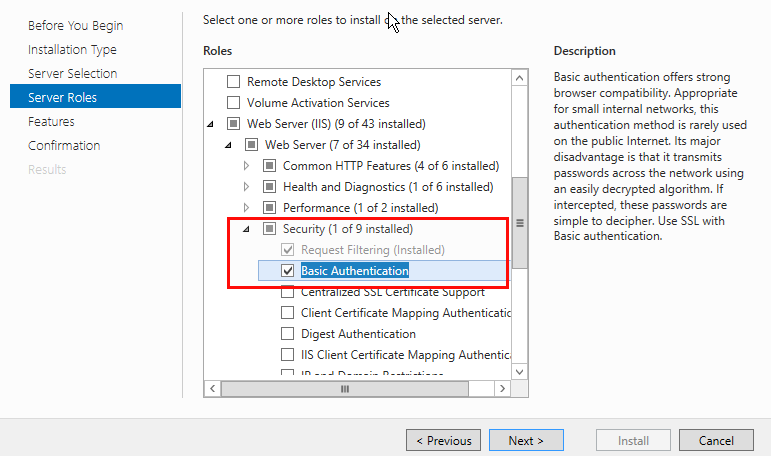The width and height of the screenshot is (771, 456).
Task: Go to the Features wizard step
Action: click(x=51, y=122)
